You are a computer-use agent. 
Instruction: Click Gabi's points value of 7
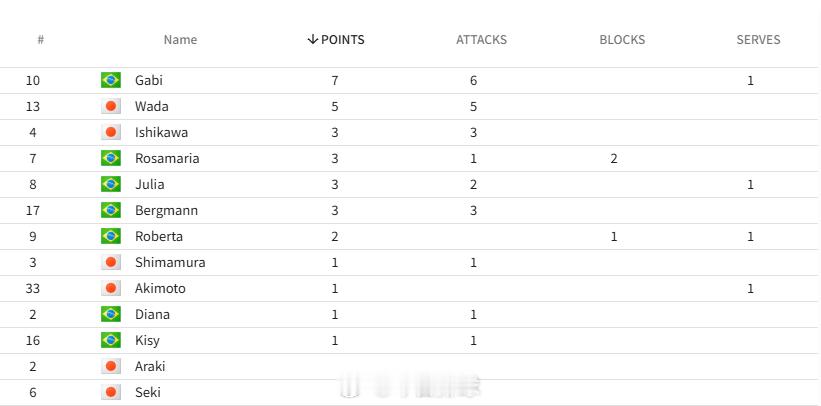[x=335, y=80]
